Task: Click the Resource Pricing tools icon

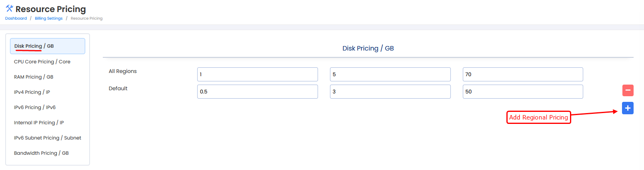Action: coord(9,9)
